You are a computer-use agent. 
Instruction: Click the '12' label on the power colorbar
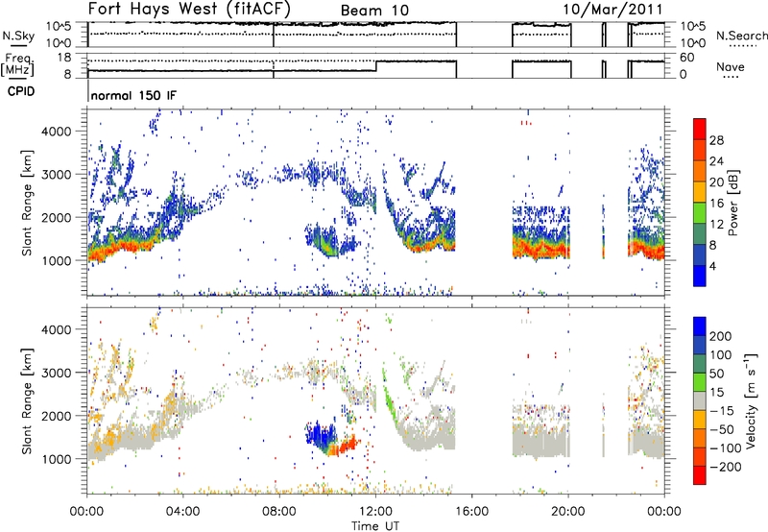point(716,225)
